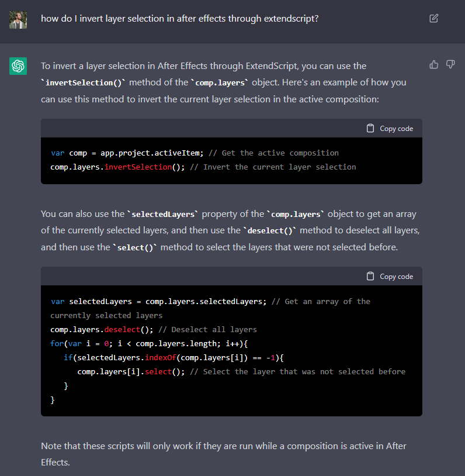Copy code of the selectedLayers snippet
Viewport: 465px width, 476px height.
[x=390, y=276]
